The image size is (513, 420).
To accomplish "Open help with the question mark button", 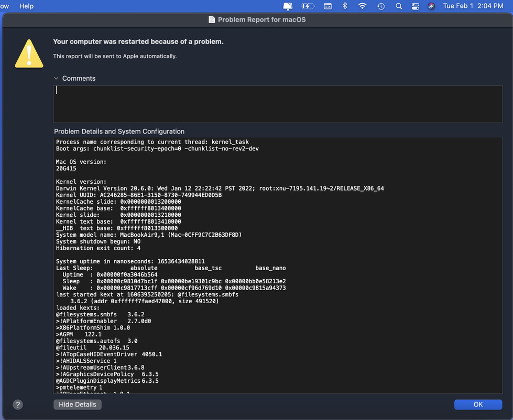I will coord(18,405).
